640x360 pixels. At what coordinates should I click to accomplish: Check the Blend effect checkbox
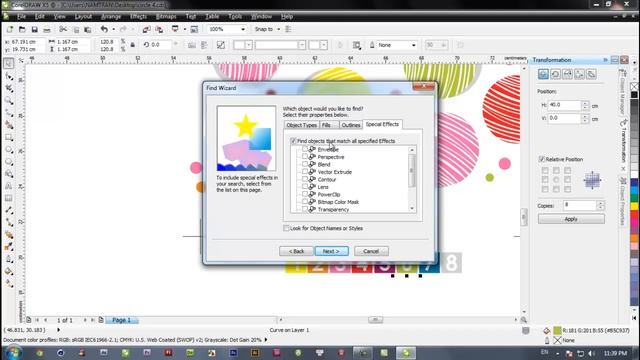point(305,164)
